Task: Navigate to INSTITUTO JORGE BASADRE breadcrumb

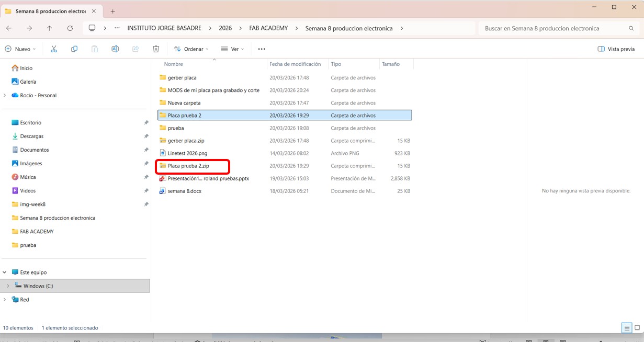Action: click(165, 28)
